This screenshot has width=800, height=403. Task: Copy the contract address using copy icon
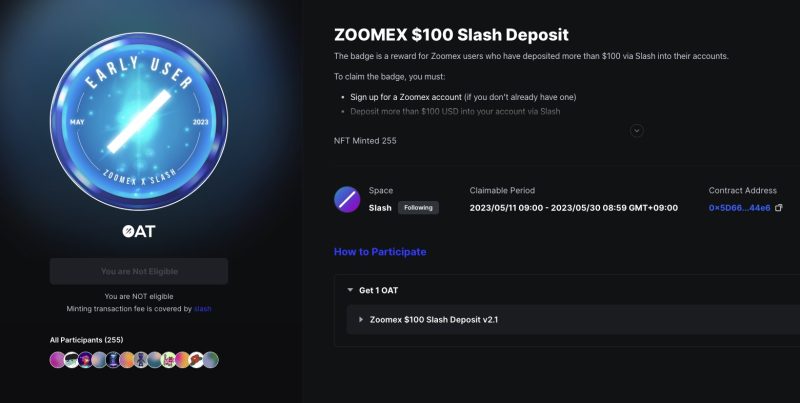pyautogui.click(x=779, y=208)
